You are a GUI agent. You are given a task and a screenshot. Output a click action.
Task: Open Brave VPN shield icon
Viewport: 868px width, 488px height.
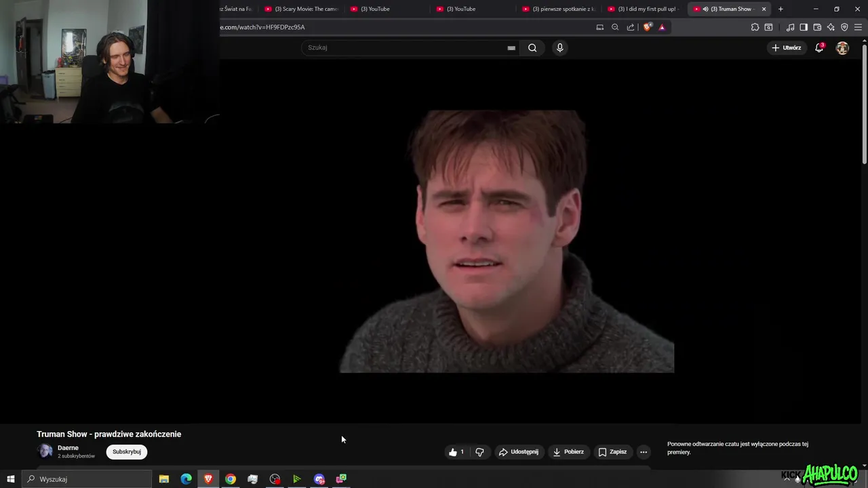844,27
